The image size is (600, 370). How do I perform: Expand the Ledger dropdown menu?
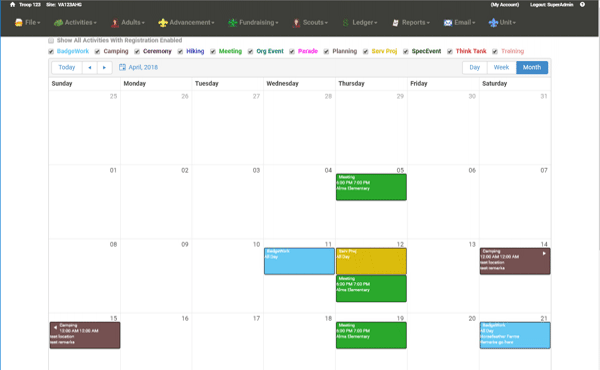click(x=360, y=23)
